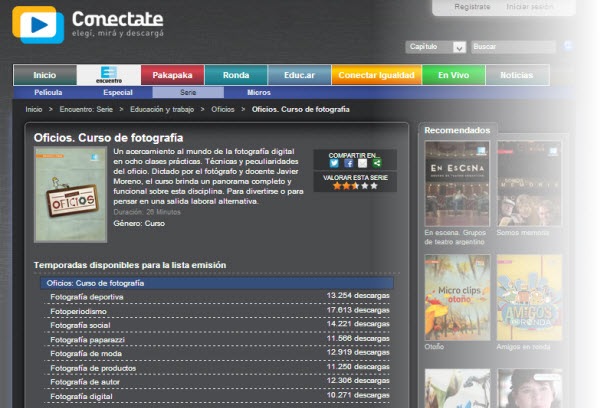Open the Encuentro channel tab logo

pos(109,75)
